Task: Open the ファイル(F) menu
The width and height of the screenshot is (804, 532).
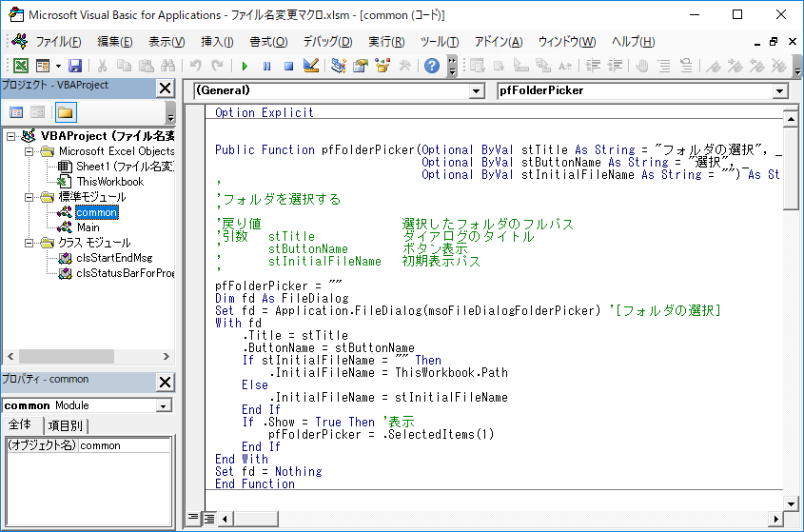Action: point(58,42)
